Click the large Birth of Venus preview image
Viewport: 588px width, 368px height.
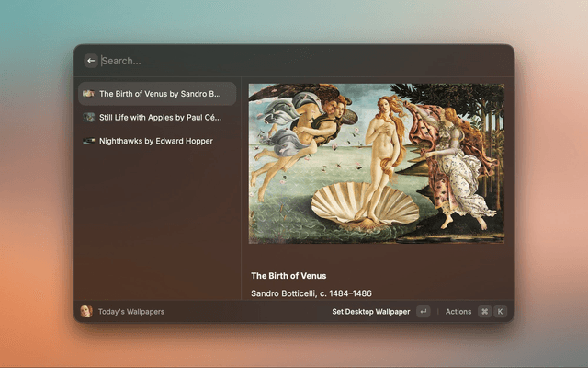point(377,164)
